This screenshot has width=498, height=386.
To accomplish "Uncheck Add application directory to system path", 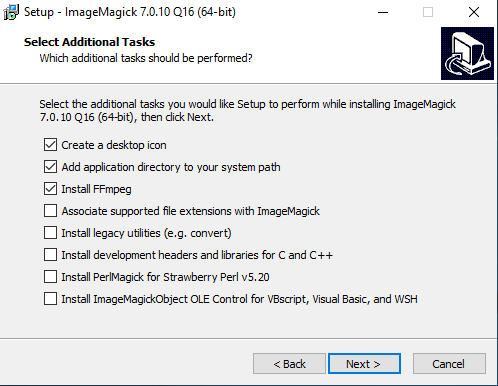I will point(50,167).
